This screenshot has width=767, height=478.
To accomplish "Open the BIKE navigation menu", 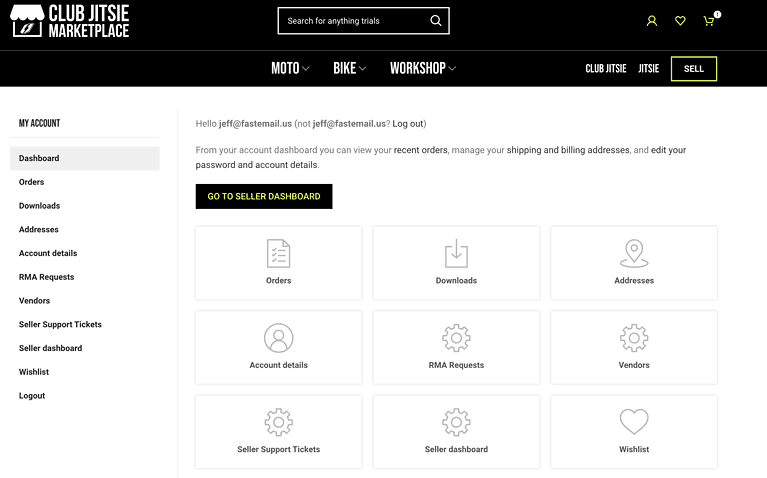I will point(344,68).
